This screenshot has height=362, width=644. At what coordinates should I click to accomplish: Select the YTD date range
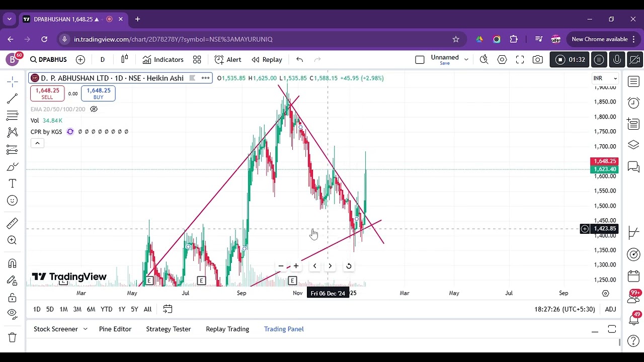106,309
